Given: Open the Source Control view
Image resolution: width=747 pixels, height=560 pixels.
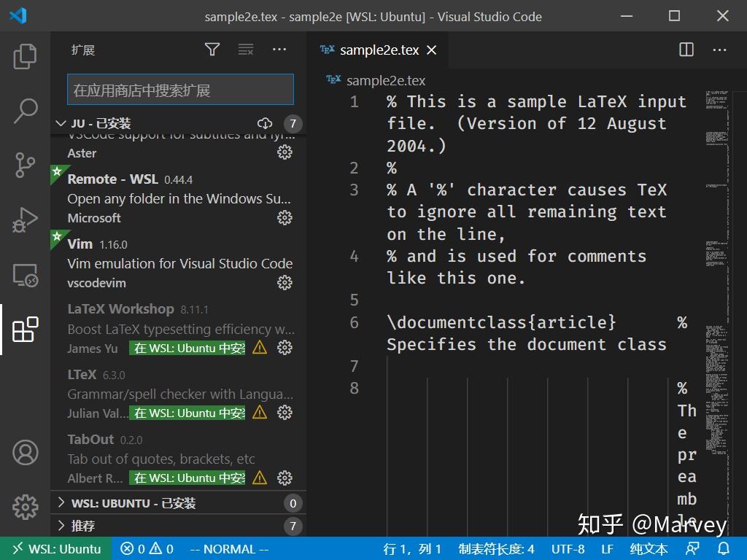Looking at the screenshot, I should tap(25, 166).
